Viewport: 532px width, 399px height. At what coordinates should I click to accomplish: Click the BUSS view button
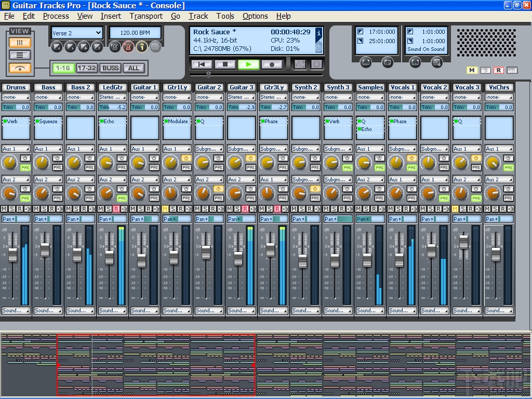(x=110, y=68)
